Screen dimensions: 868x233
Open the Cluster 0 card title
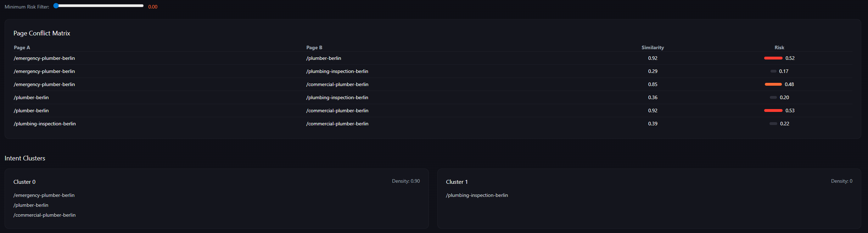[24, 182]
